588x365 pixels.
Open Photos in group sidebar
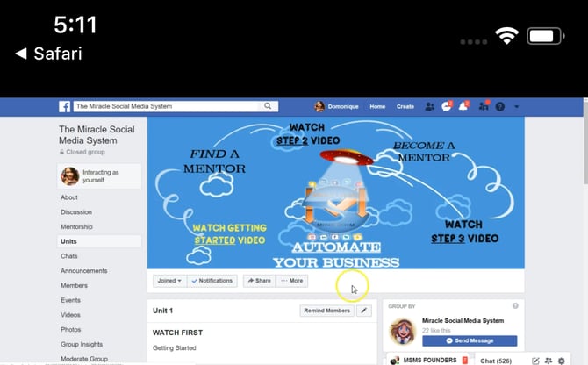click(71, 330)
